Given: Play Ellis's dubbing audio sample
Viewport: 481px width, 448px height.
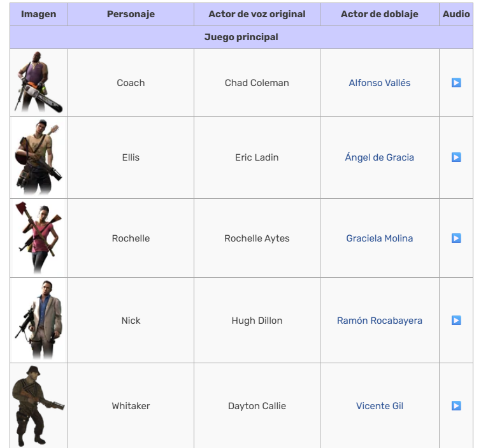Looking at the screenshot, I should [x=456, y=157].
